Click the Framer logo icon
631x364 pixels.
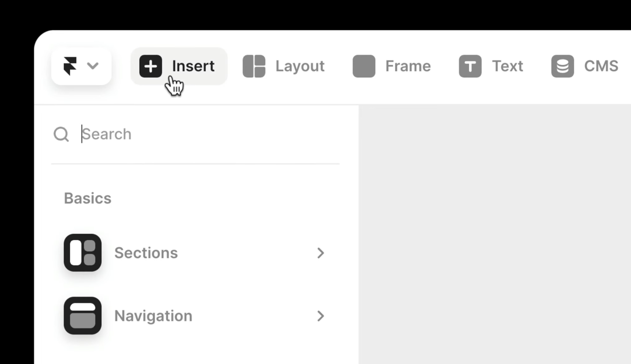pyautogui.click(x=70, y=66)
